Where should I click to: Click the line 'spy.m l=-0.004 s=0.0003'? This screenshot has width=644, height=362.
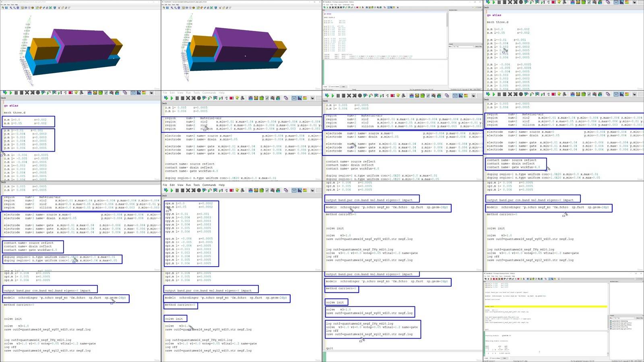coord(188,218)
